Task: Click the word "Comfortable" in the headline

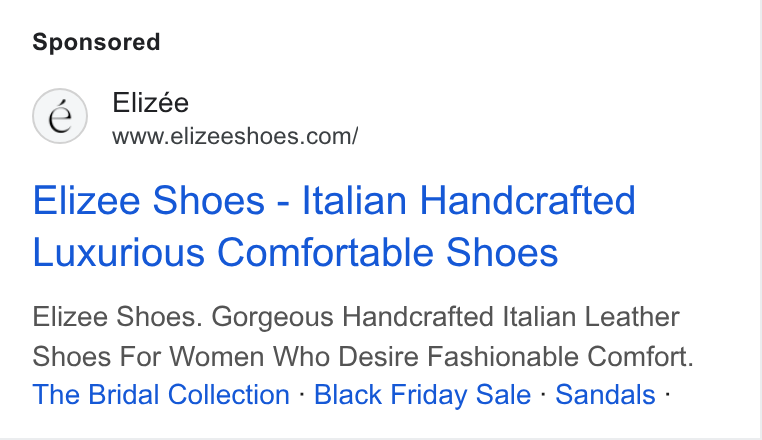Action: [x=325, y=252]
